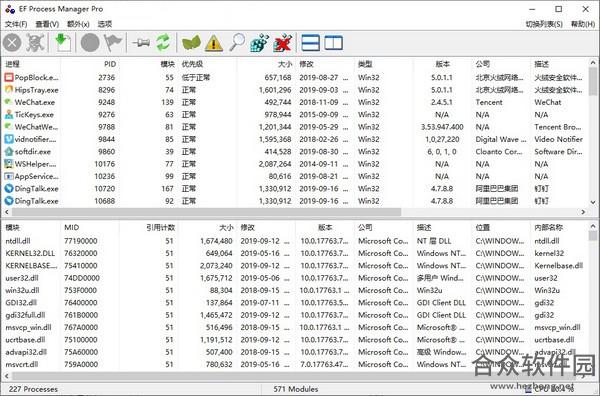Click the PopBlock.exe process icon

coord(9,78)
